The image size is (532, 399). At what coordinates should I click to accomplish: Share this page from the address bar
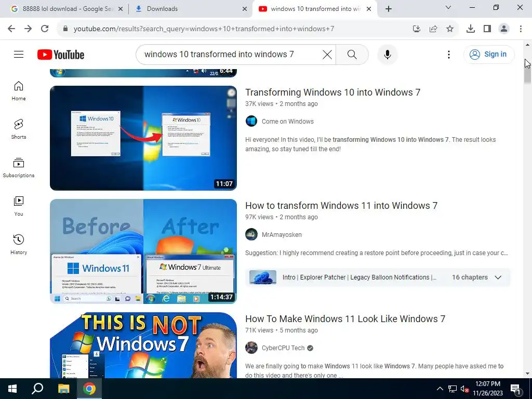click(433, 29)
